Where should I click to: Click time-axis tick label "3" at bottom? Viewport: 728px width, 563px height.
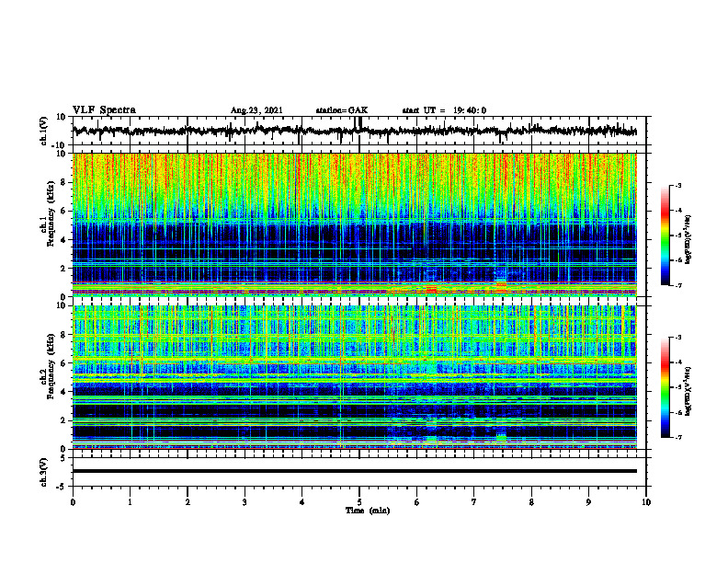coord(245,502)
